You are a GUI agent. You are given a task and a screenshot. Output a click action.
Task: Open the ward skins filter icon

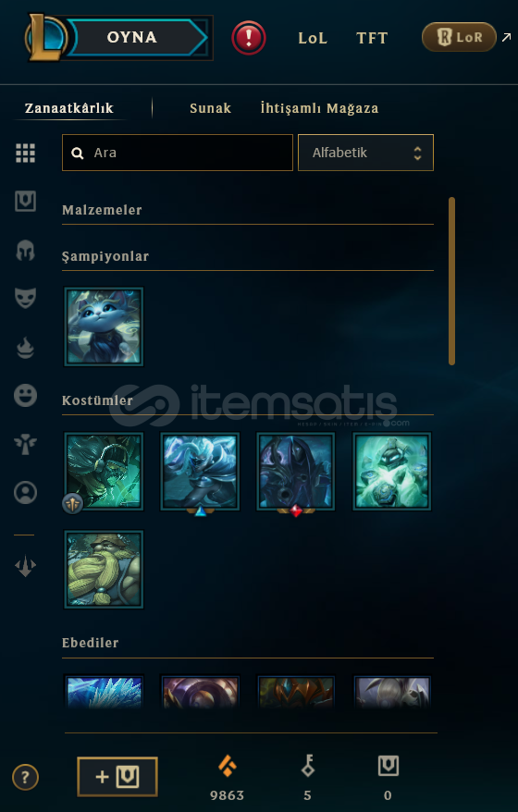pyautogui.click(x=25, y=444)
